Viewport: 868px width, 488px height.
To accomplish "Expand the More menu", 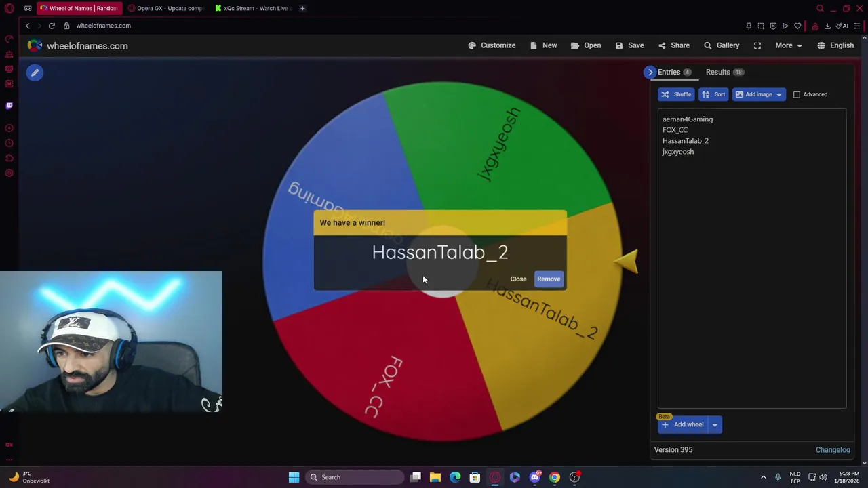I will click(x=789, y=45).
